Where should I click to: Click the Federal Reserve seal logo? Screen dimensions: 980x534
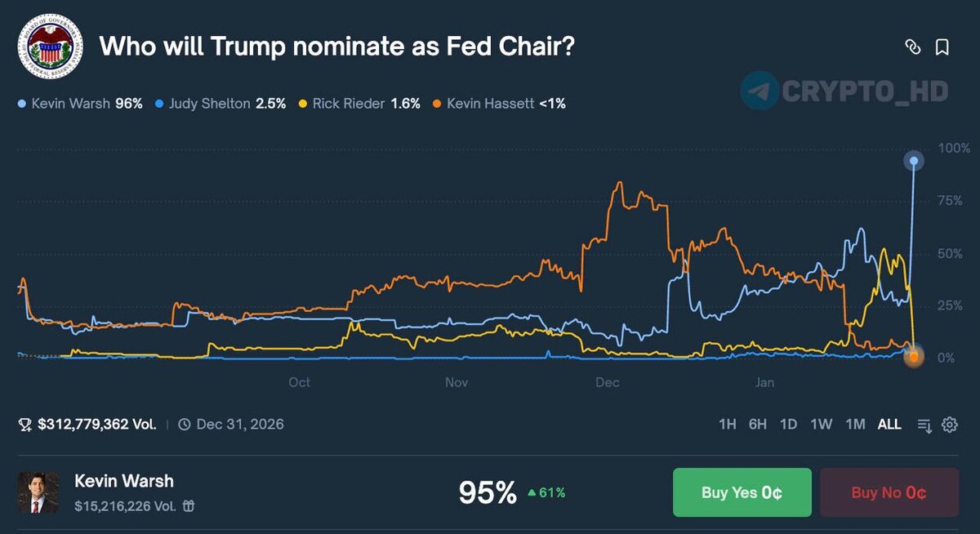point(50,45)
